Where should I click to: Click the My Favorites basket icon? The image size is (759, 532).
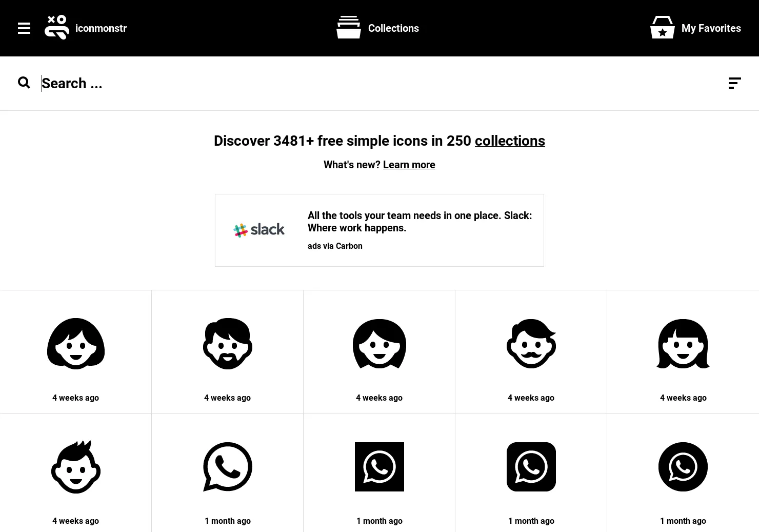click(x=663, y=28)
